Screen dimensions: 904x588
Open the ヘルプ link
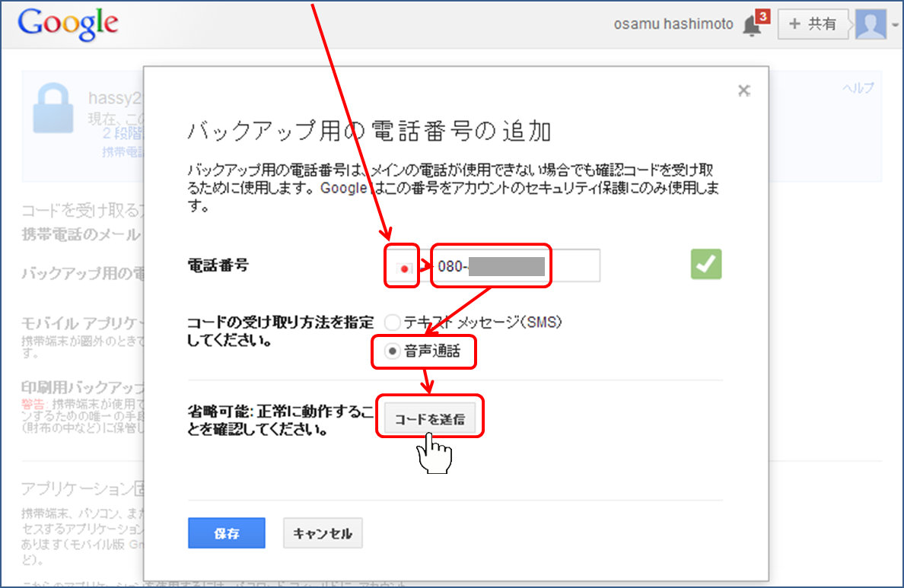[858, 88]
